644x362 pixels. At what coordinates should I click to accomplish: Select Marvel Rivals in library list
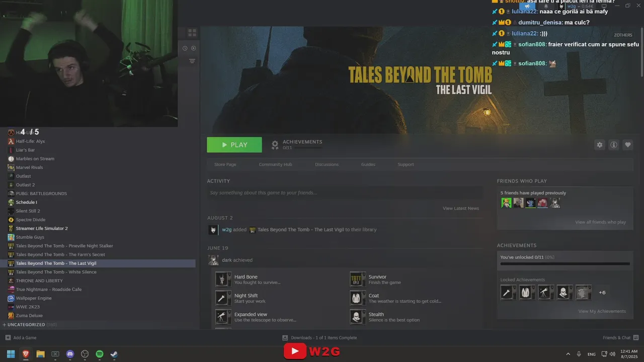coord(29,167)
